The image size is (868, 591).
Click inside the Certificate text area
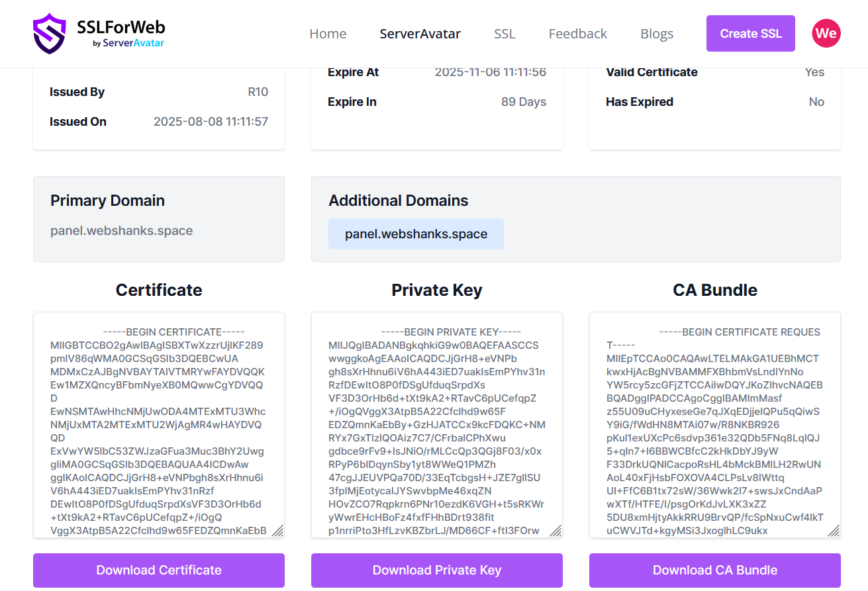pyautogui.click(x=159, y=425)
